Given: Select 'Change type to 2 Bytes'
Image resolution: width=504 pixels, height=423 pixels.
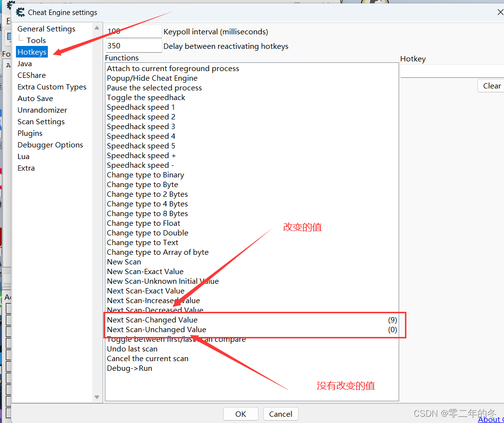Looking at the screenshot, I should click(252, 194).
